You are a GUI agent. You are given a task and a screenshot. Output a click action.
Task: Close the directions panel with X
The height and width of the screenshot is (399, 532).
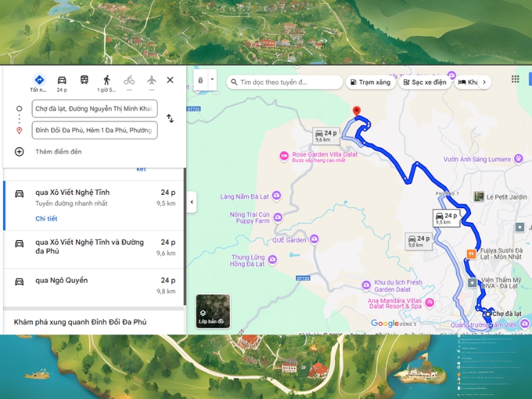pyautogui.click(x=170, y=80)
